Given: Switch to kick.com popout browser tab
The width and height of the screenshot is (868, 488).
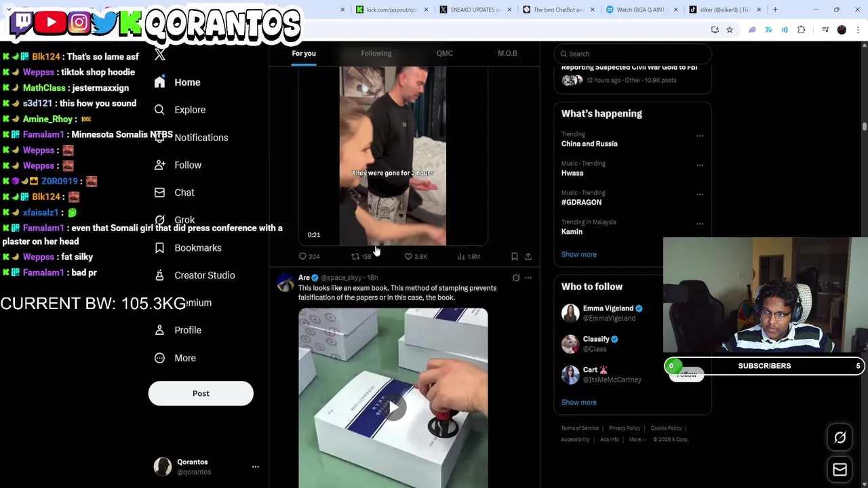Looking at the screenshot, I should point(392,9).
